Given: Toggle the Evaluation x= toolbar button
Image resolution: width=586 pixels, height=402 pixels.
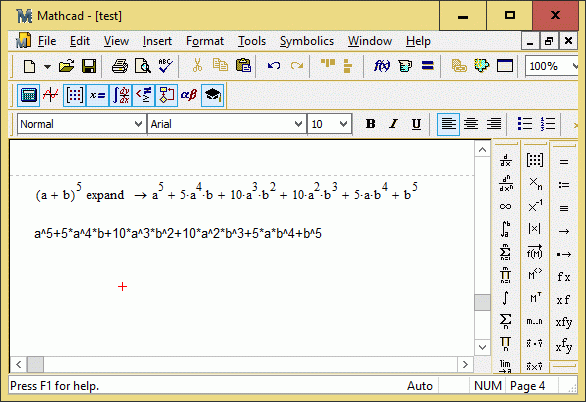Looking at the screenshot, I should (98, 96).
